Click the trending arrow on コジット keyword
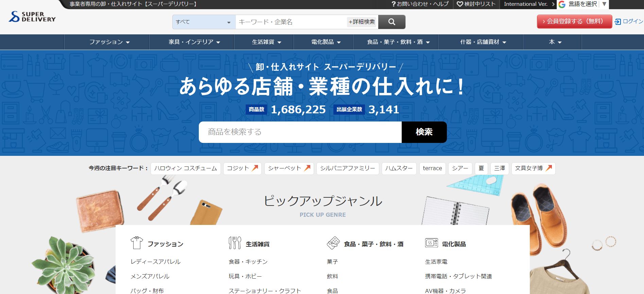Screen dimensions: 644x294 point(255,168)
